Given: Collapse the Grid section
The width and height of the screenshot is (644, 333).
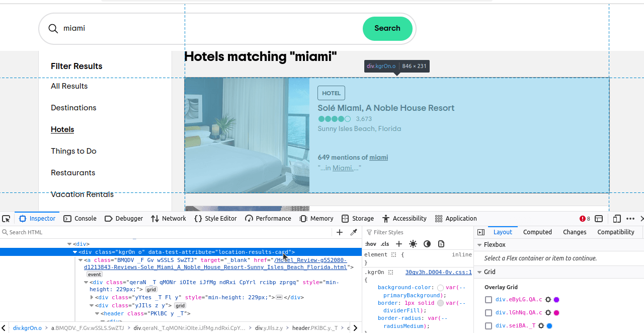Looking at the screenshot, I should 479,272.
